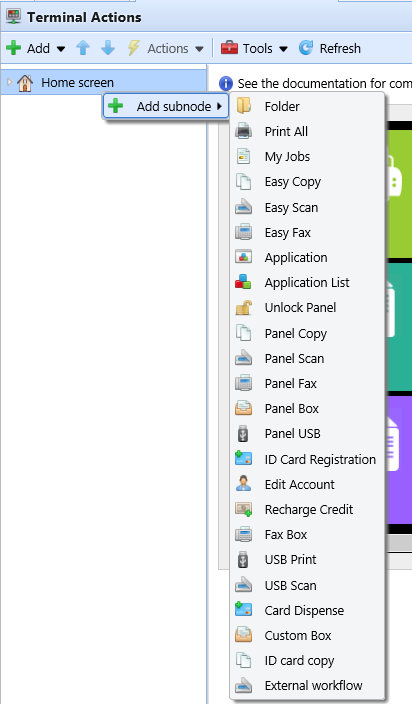Select Fax Box menu entry
This screenshot has height=704, width=412.
(307, 534)
